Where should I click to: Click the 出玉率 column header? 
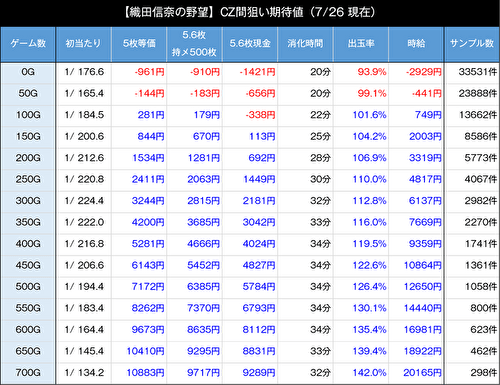point(361,44)
